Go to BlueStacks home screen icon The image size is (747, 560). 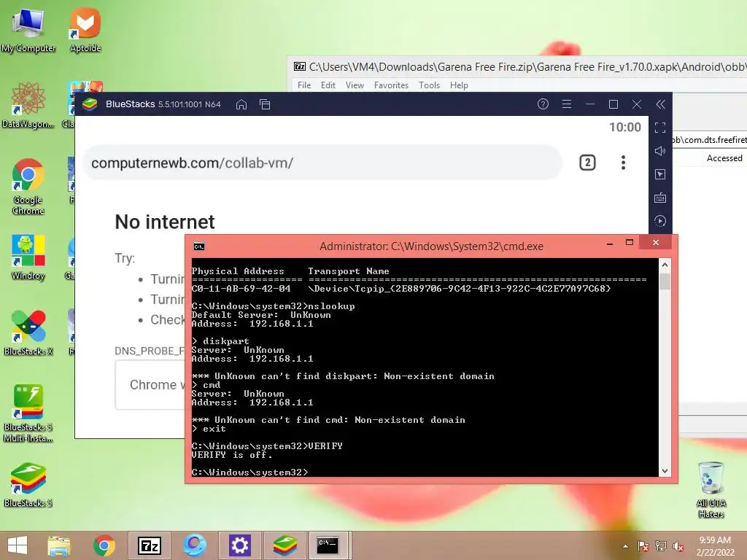[241, 104]
